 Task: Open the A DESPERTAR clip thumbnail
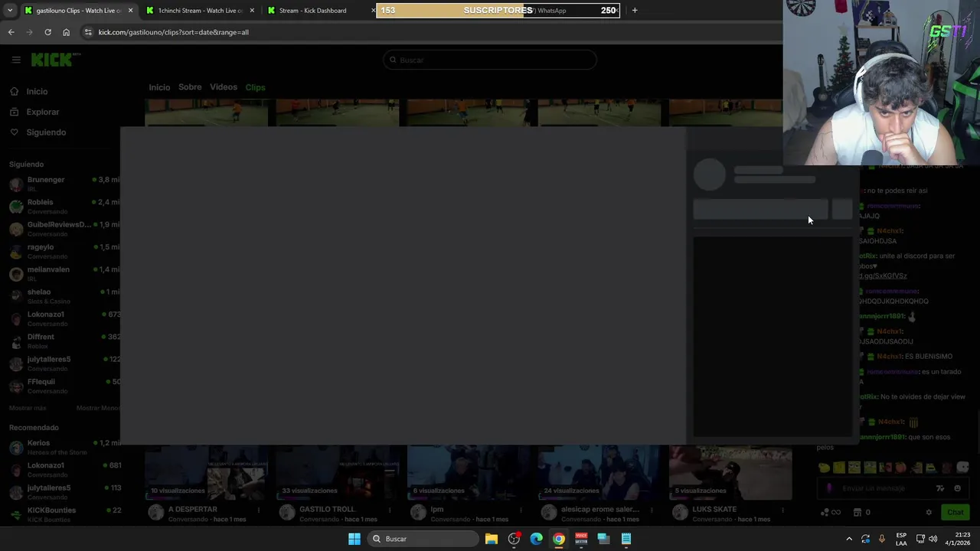coord(206,472)
